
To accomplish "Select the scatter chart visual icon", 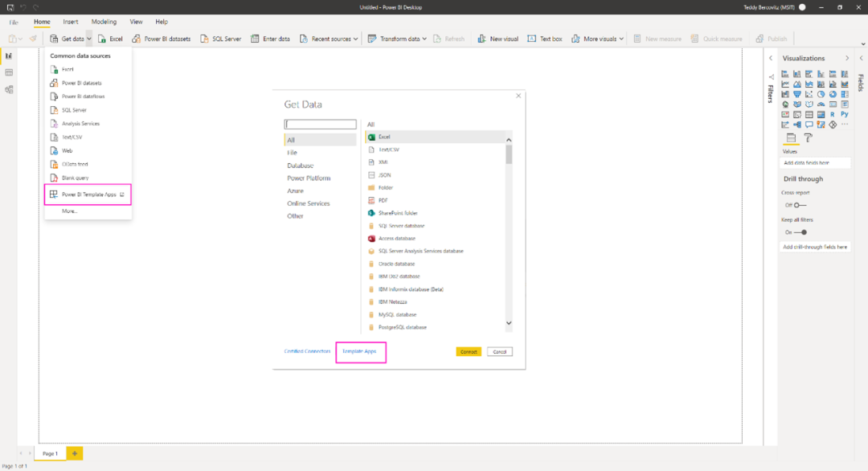I will (809, 94).
